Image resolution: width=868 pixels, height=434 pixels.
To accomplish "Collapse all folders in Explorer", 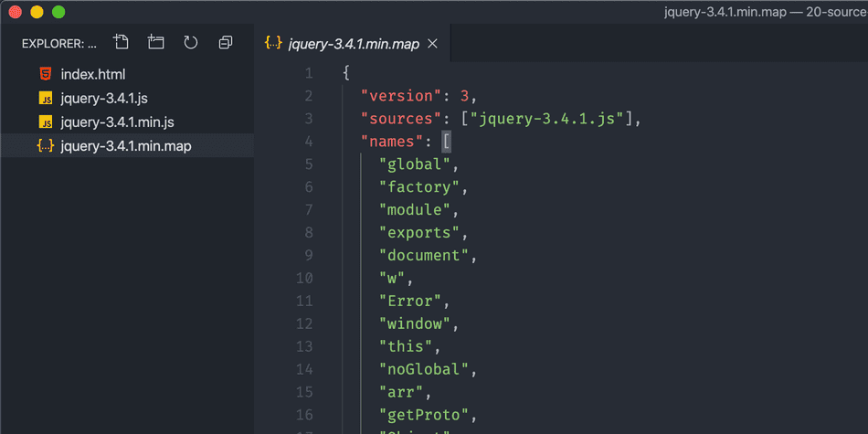I will (x=226, y=43).
